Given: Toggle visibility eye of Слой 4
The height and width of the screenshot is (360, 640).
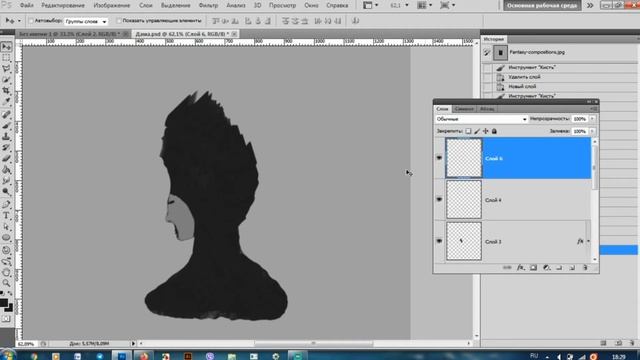Looking at the screenshot, I should (439, 200).
